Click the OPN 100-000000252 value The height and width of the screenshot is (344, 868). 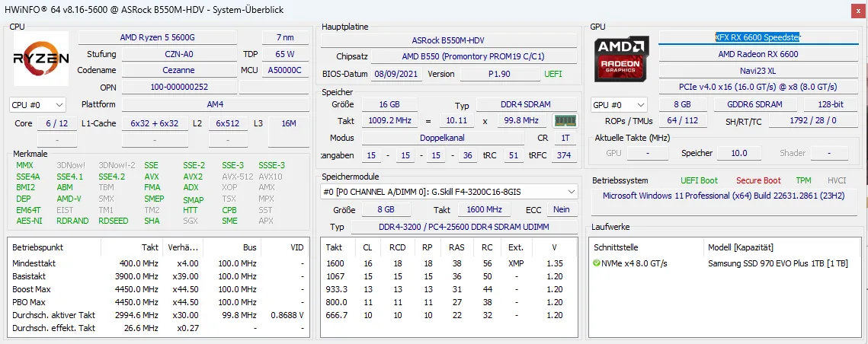(179, 88)
